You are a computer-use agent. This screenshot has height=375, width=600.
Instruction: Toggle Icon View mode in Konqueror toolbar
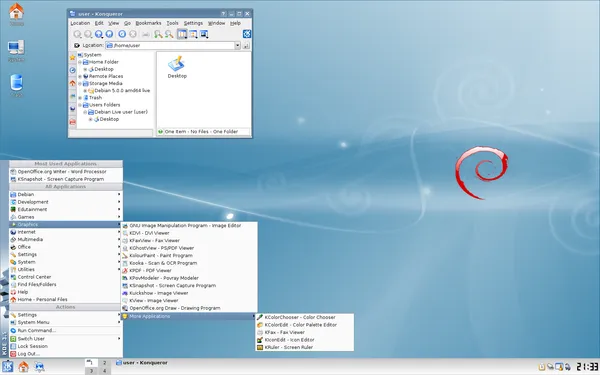[x=182, y=34]
